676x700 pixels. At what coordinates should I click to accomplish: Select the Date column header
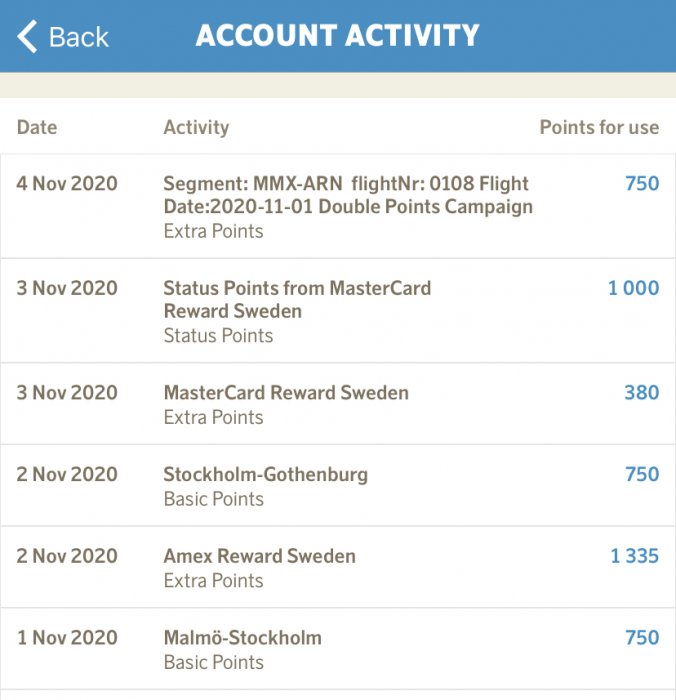tap(37, 127)
